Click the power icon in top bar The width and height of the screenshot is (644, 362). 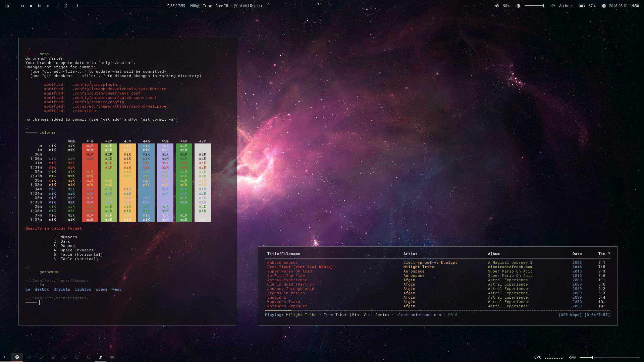click(x=7, y=6)
